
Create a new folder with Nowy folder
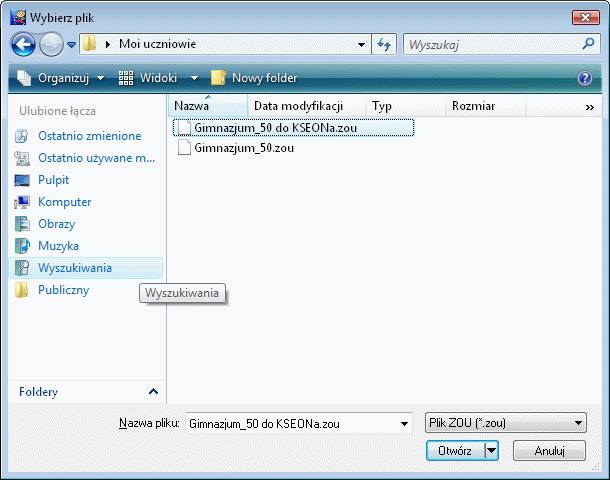click(254, 78)
